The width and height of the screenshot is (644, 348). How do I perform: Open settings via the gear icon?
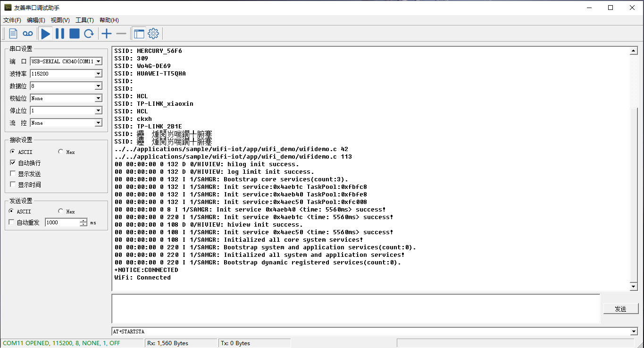(153, 34)
